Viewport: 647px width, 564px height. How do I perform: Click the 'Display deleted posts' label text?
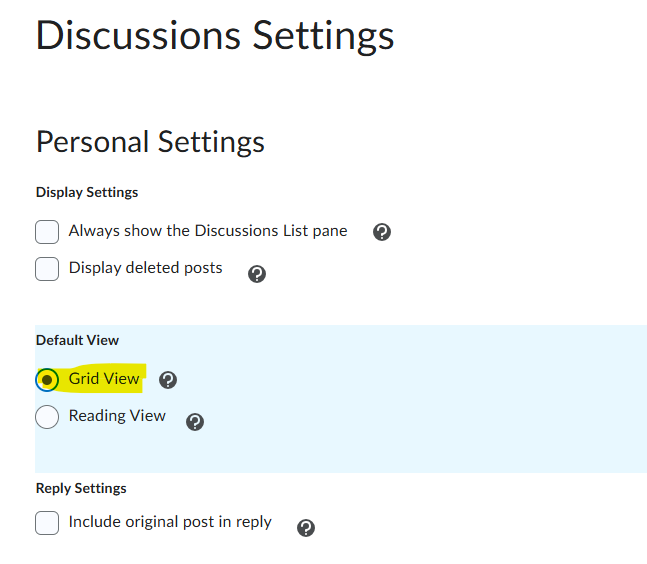(145, 268)
